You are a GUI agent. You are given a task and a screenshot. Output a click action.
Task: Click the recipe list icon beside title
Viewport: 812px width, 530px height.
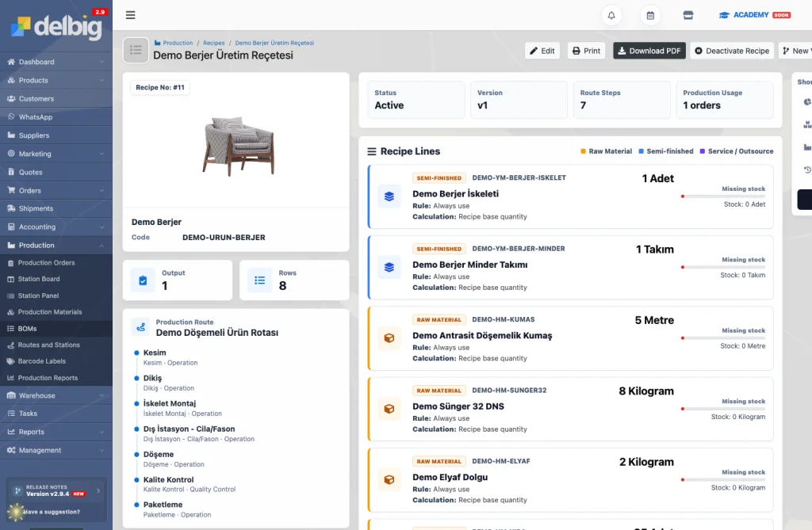[136, 50]
